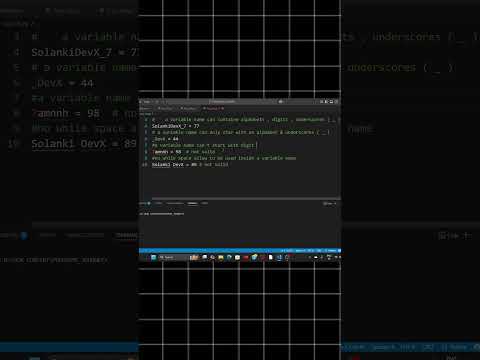This screenshot has height=360, width=480.
Task: Click the code line '_DevX = 44'
Action: pyautogui.click(x=165, y=139)
